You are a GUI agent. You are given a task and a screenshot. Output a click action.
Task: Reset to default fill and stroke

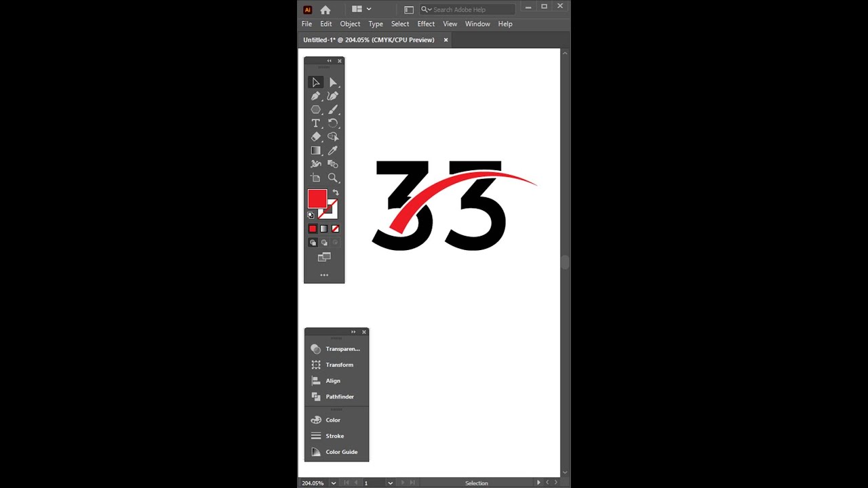[311, 215]
